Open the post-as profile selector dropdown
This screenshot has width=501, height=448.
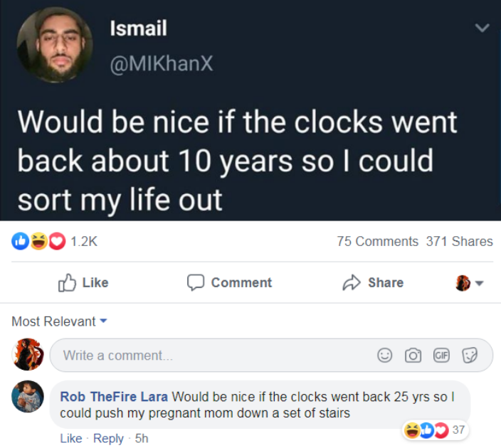pyautogui.click(x=470, y=282)
